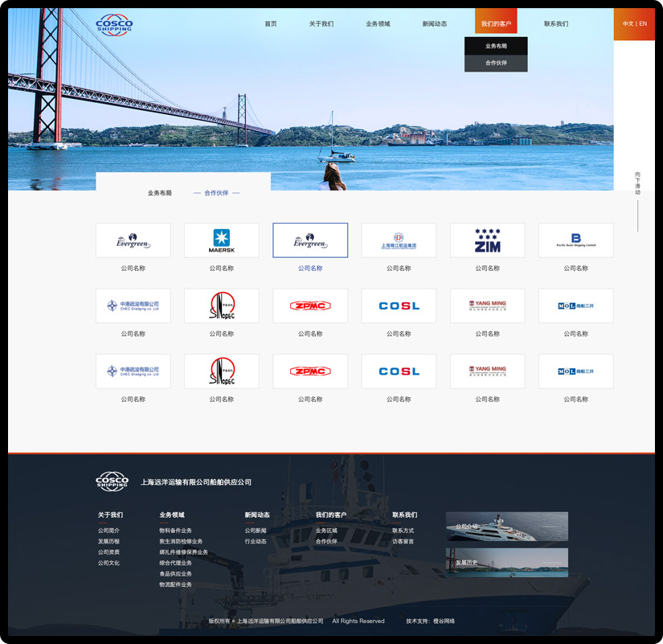The image size is (663, 644).
Task: Click the 访客留言 footer link
Action: click(403, 541)
